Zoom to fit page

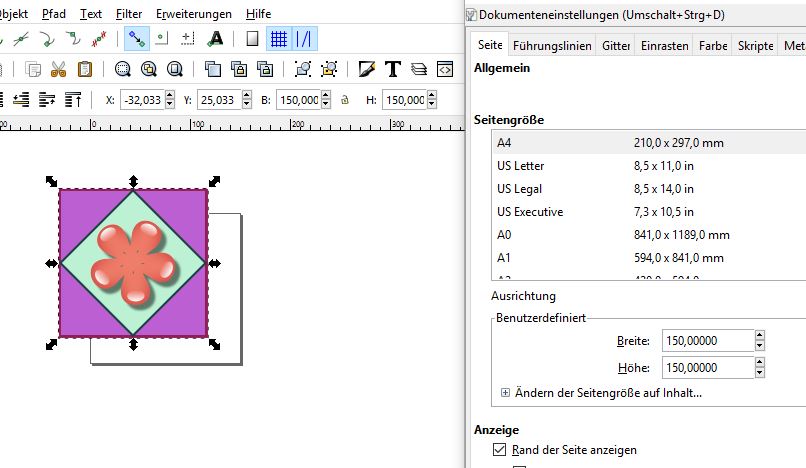tap(175, 69)
